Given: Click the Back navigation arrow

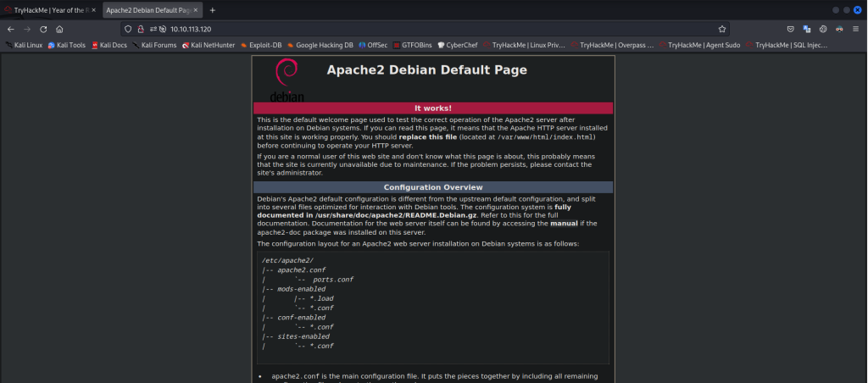Looking at the screenshot, I should coord(11,28).
